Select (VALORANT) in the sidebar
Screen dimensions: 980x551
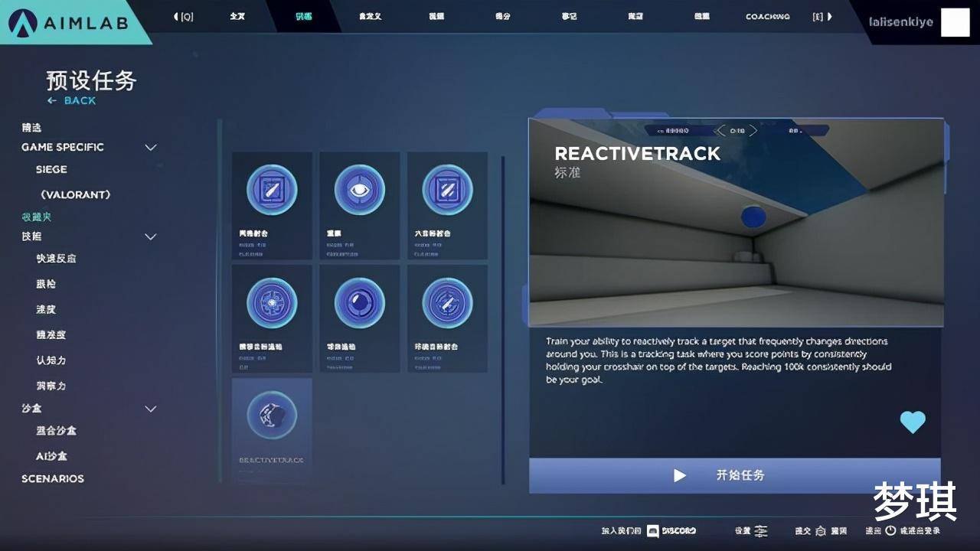click(x=75, y=194)
